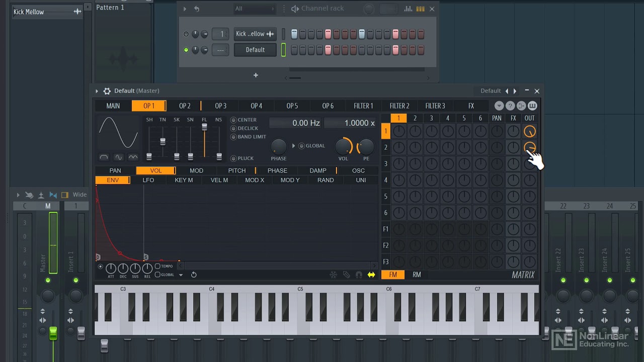Select the double-hump waveform shape button
This screenshot has height=362, width=644.
[x=133, y=157]
